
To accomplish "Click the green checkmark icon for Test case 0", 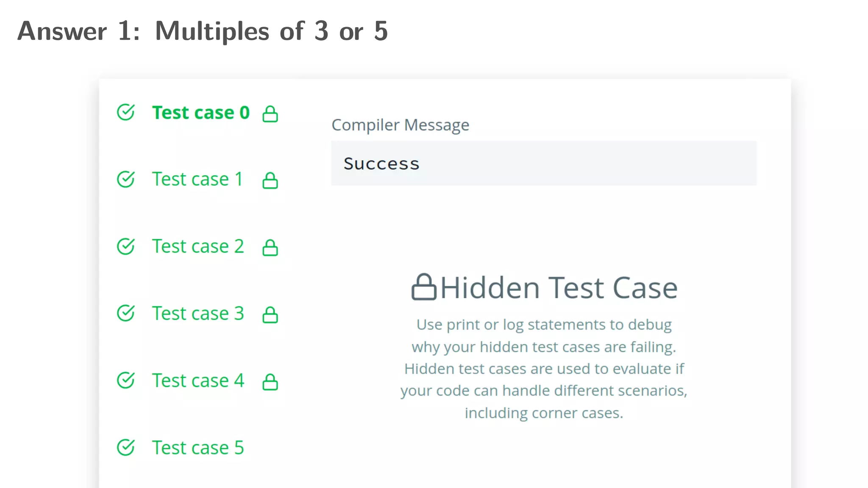I will click(x=126, y=112).
